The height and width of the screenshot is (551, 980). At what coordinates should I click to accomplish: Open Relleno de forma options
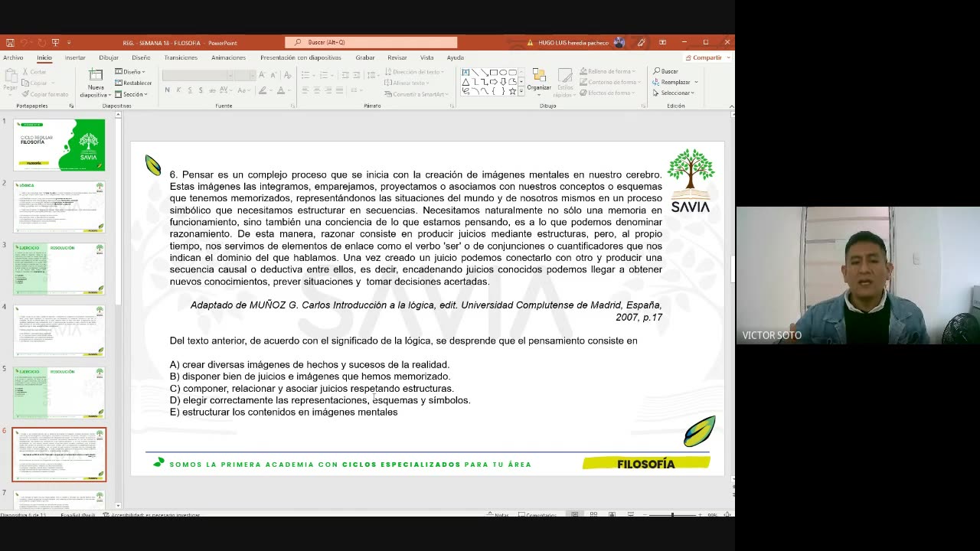tap(609, 71)
